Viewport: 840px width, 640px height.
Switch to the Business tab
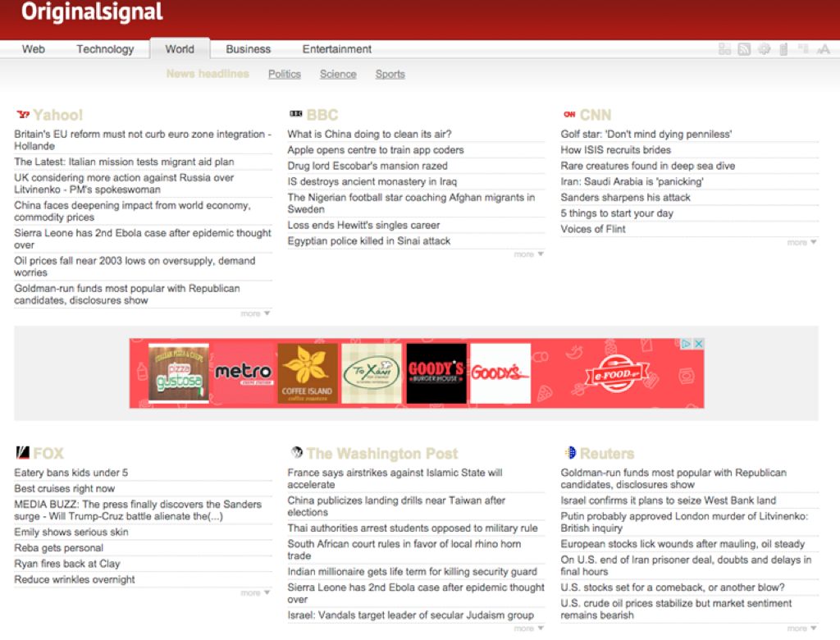(248, 49)
